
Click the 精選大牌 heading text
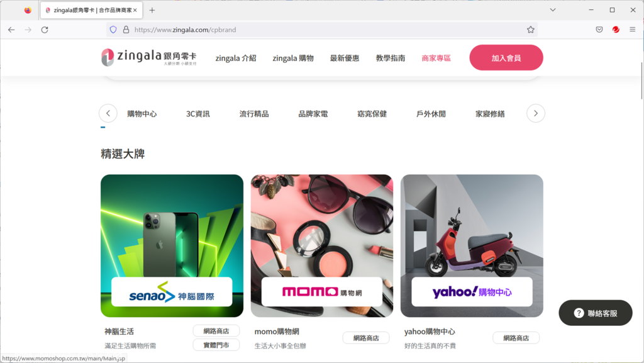click(123, 154)
